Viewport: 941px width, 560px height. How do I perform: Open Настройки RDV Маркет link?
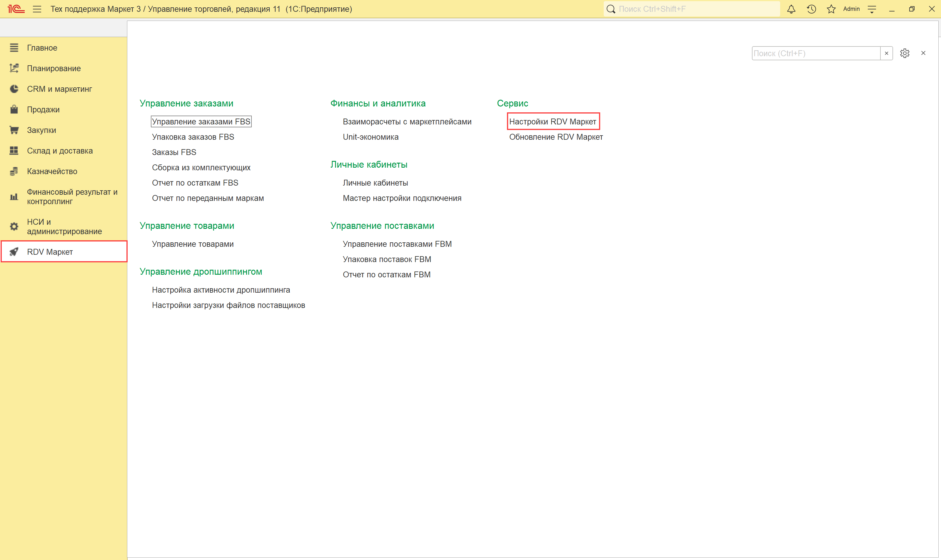coord(552,121)
